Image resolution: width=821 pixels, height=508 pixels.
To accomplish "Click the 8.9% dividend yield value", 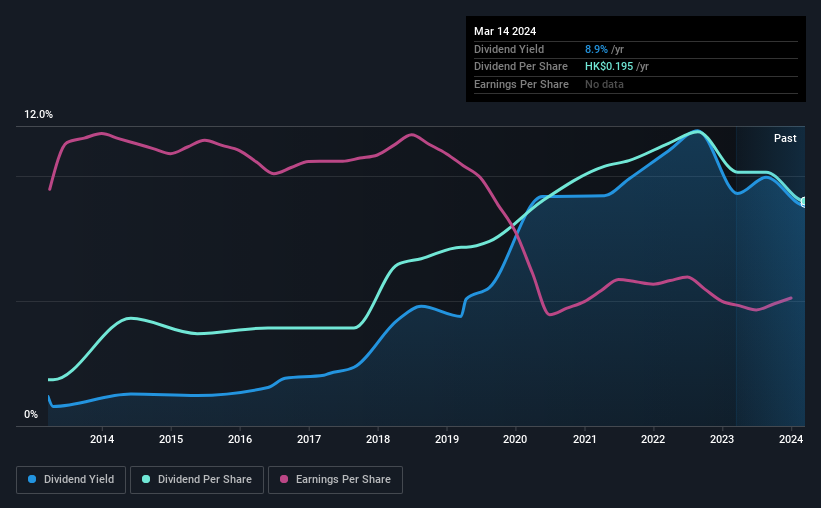I will point(596,49).
